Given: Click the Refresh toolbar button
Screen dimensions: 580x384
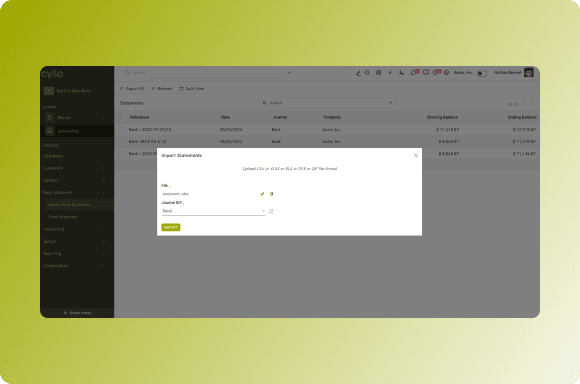Looking at the screenshot, I should coord(162,89).
